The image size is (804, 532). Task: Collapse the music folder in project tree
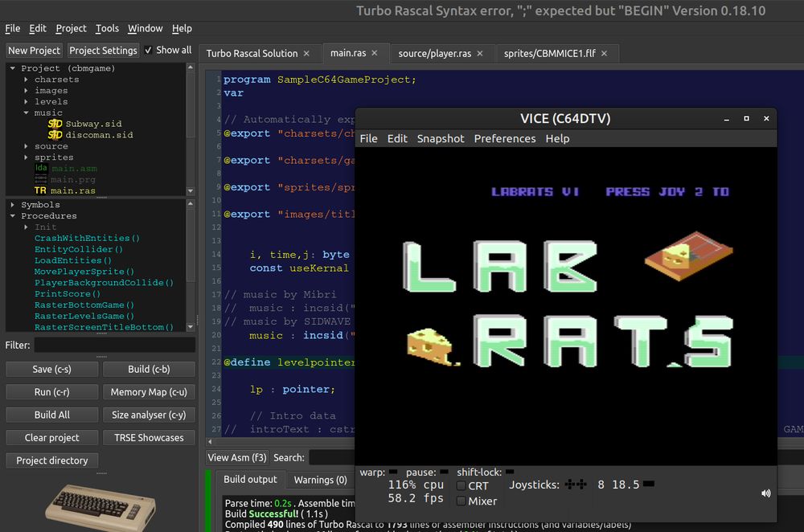click(x=27, y=113)
